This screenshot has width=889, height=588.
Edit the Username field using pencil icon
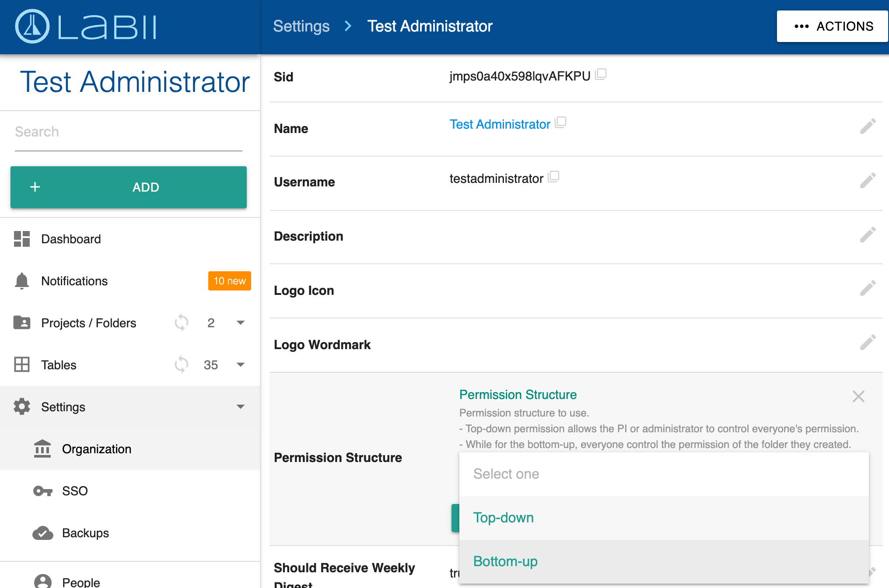[868, 181]
